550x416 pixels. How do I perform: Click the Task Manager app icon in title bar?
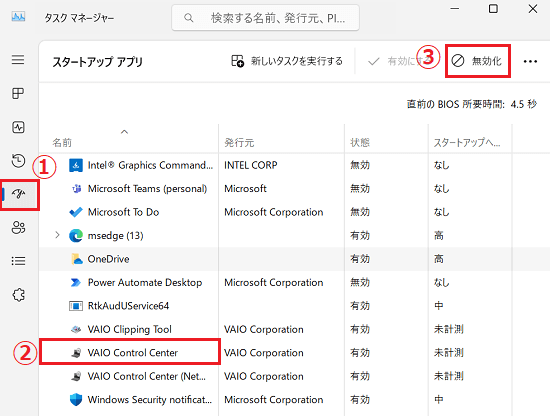click(x=18, y=17)
